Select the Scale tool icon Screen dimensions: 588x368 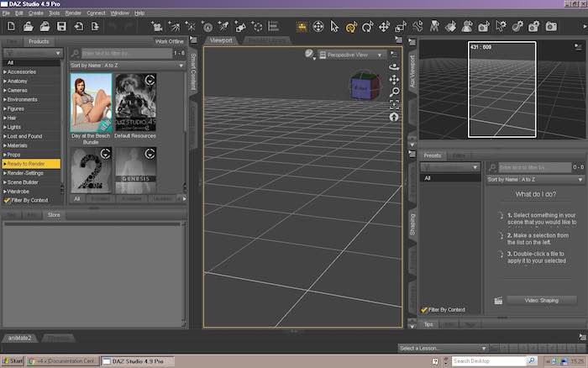pos(401,27)
